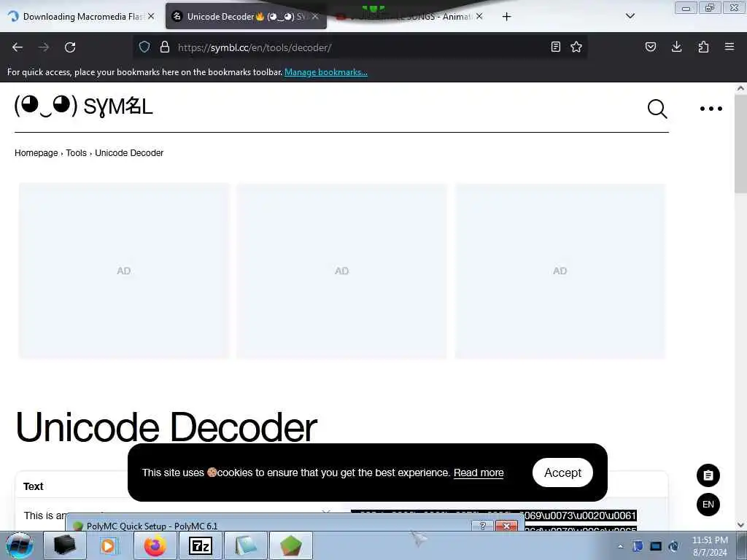The width and height of the screenshot is (747, 560).
Task: Click scrollbar up arrow
Action: 741,88
